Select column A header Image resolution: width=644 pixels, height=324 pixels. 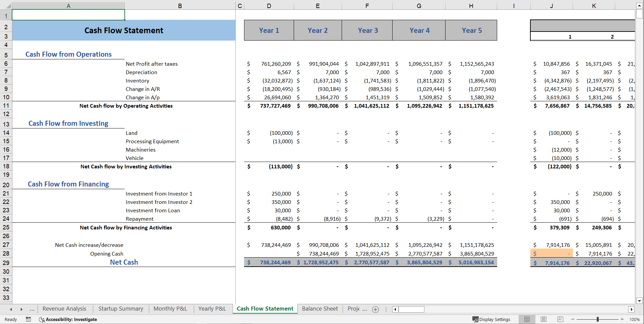point(68,6)
